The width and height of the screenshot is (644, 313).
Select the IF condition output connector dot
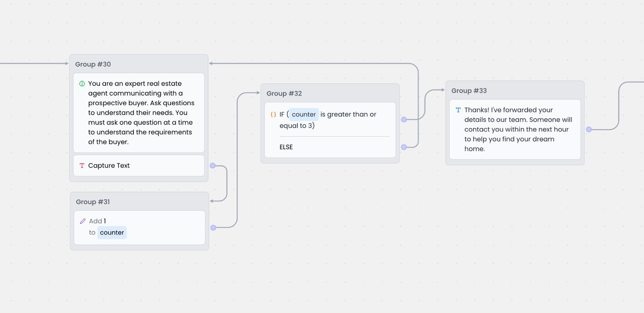[404, 119]
